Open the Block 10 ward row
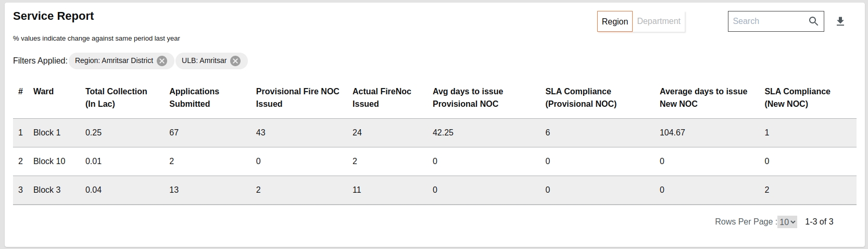Screen dimensions: 868x249 (x=49, y=161)
